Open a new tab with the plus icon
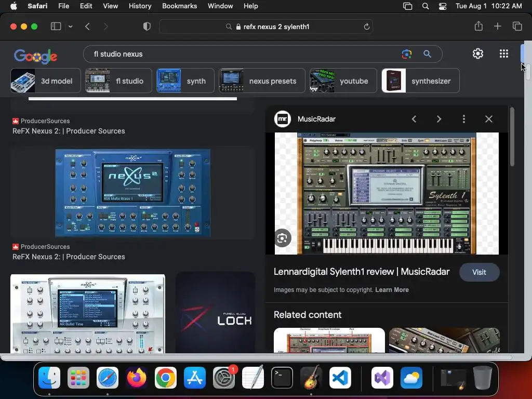The height and width of the screenshot is (399, 532). (x=497, y=26)
